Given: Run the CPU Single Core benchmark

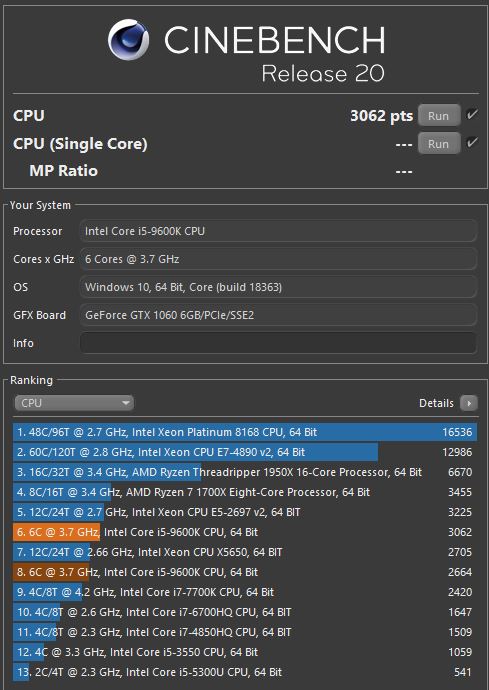Looking at the screenshot, I should click(x=439, y=144).
